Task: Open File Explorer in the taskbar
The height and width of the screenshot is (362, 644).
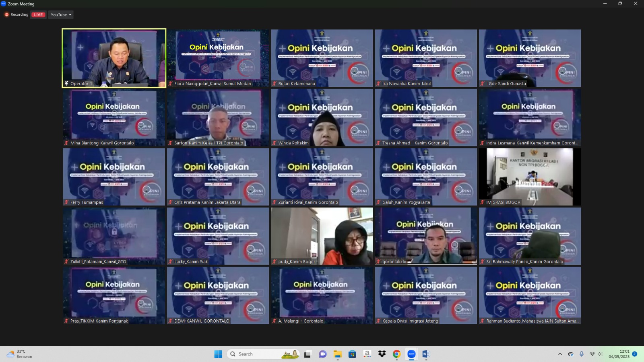Action: click(337, 354)
